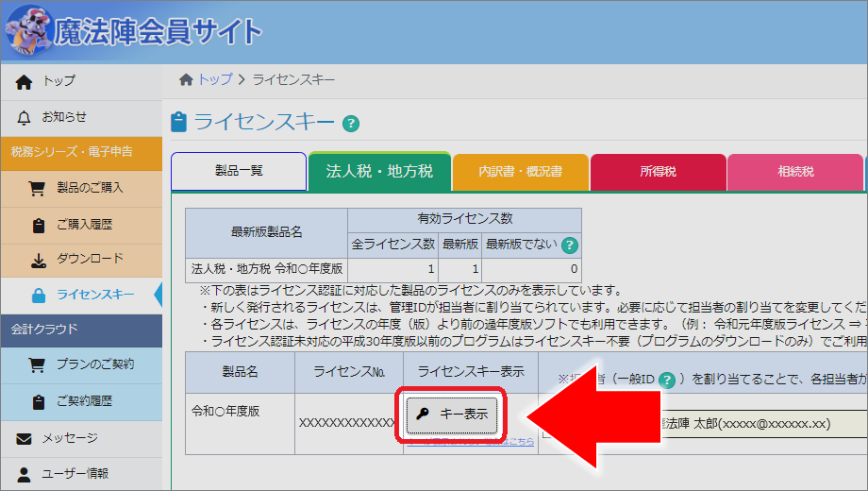868x491 pixels.
Task: Click the help icon after 一般ID
Action: point(667,380)
